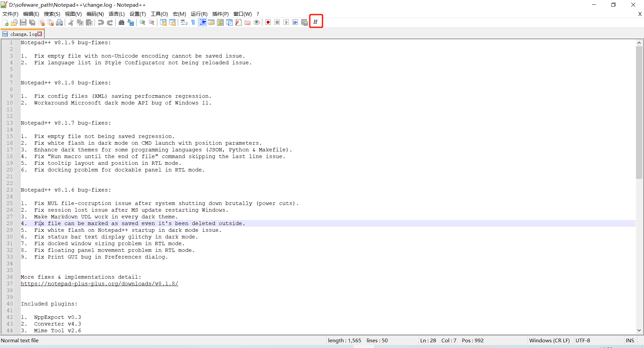Save all files using the stacked floppies icon
644x348 pixels.
click(x=32, y=22)
